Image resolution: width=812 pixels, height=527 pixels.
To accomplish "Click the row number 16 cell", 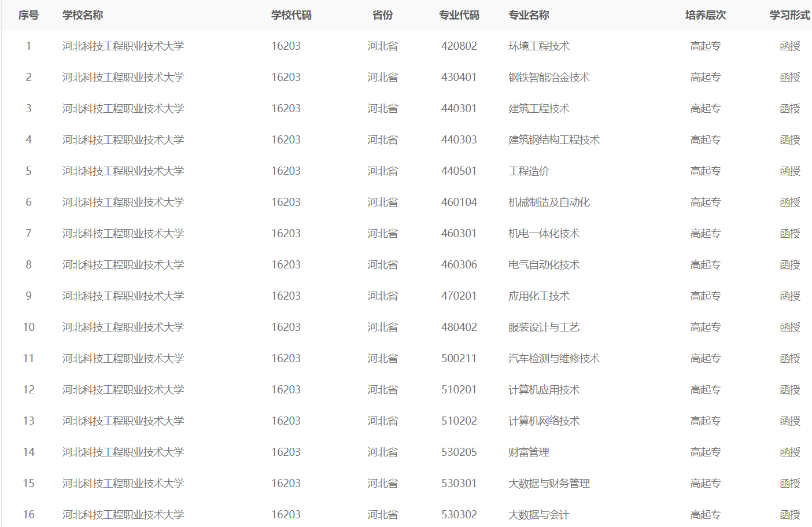I will (x=28, y=515).
